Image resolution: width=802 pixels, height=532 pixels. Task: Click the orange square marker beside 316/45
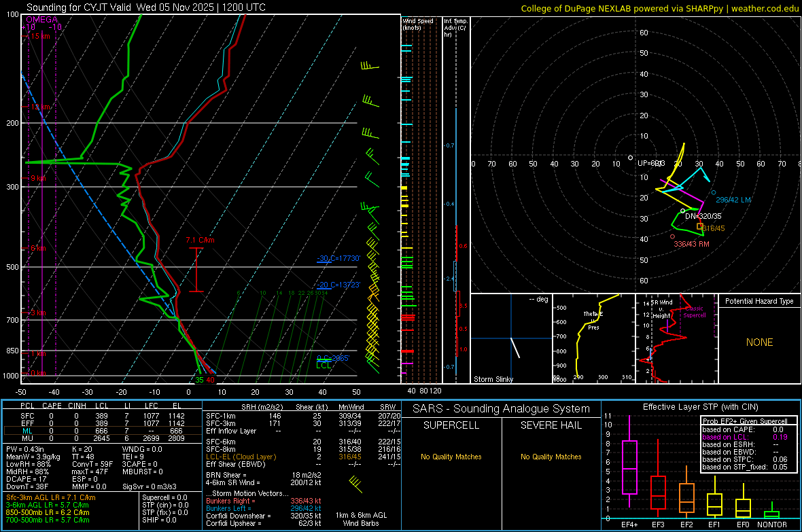coord(699,226)
